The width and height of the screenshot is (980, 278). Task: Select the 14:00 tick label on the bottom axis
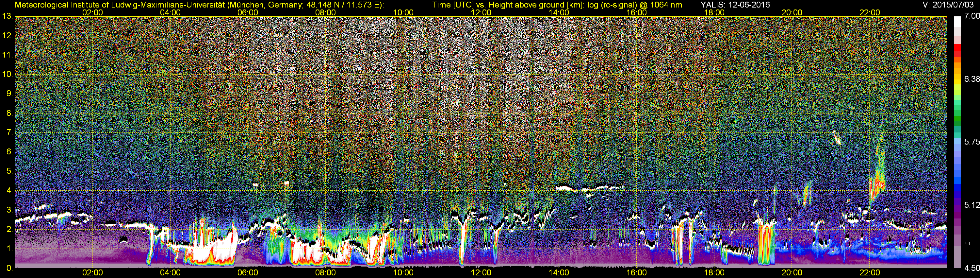tap(559, 273)
